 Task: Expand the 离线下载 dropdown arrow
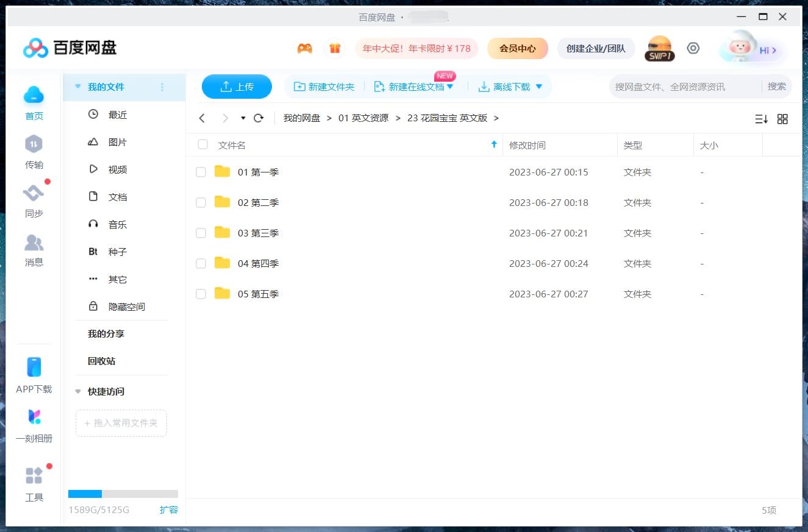point(539,87)
